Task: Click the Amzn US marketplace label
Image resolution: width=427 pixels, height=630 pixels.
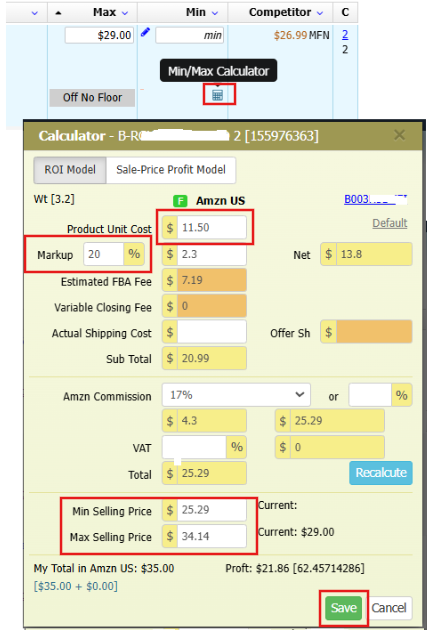Action: click(221, 200)
